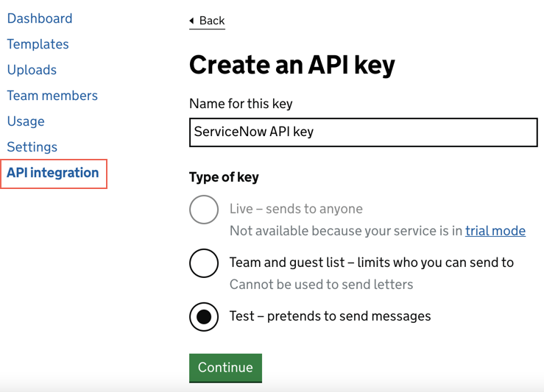The image size is (544, 392).
Task: Click 'Team and guest list' label text
Action: click(372, 263)
